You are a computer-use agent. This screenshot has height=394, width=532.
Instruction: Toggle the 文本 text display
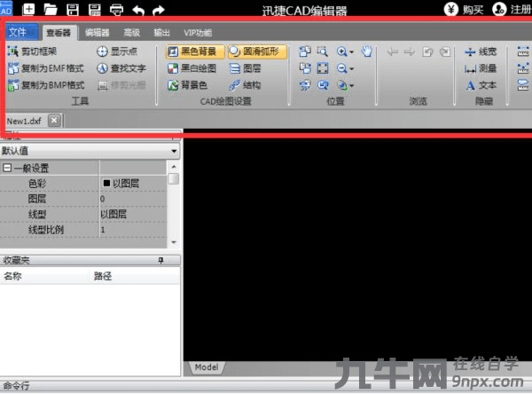tap(481, 85)
